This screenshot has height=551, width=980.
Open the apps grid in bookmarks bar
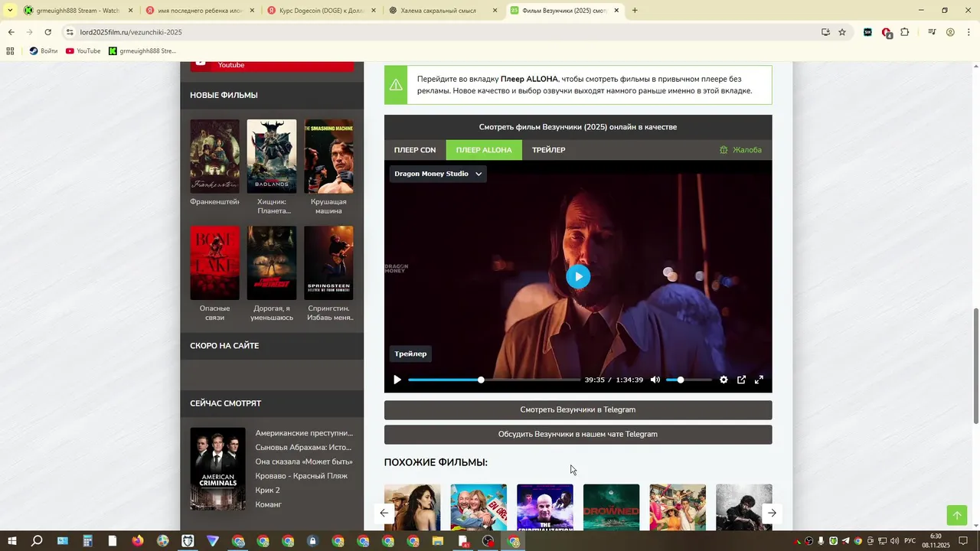click(10, 51)
